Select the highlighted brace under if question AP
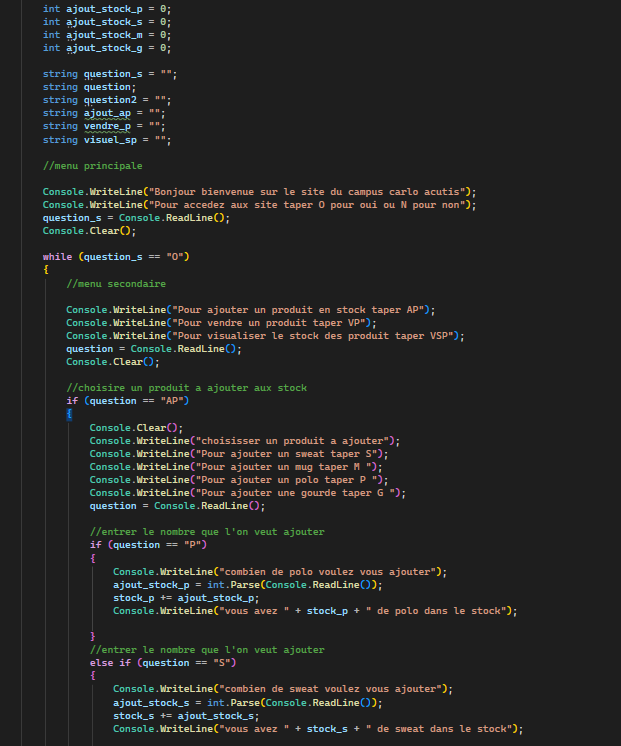The width and height of the screenshot is (621, 746). click(x=69, y=414)
